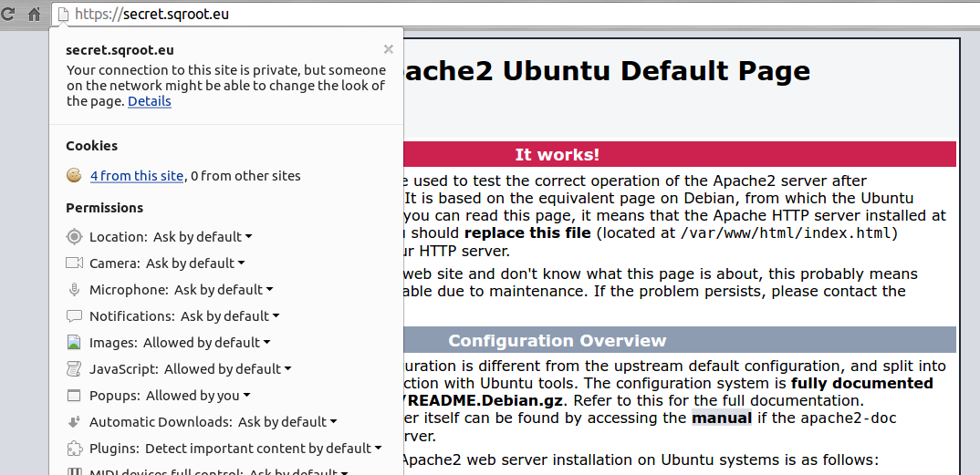Open Camera permission dropdown
The width and height of the screenshot is (980, 475).
pyautogui.click(x=195, y=263)
